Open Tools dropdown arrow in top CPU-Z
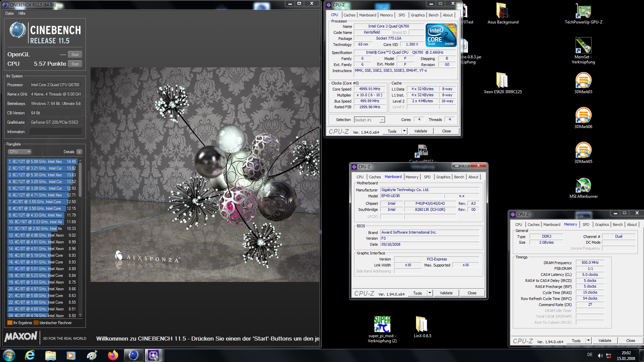 (x=404, y=131)
